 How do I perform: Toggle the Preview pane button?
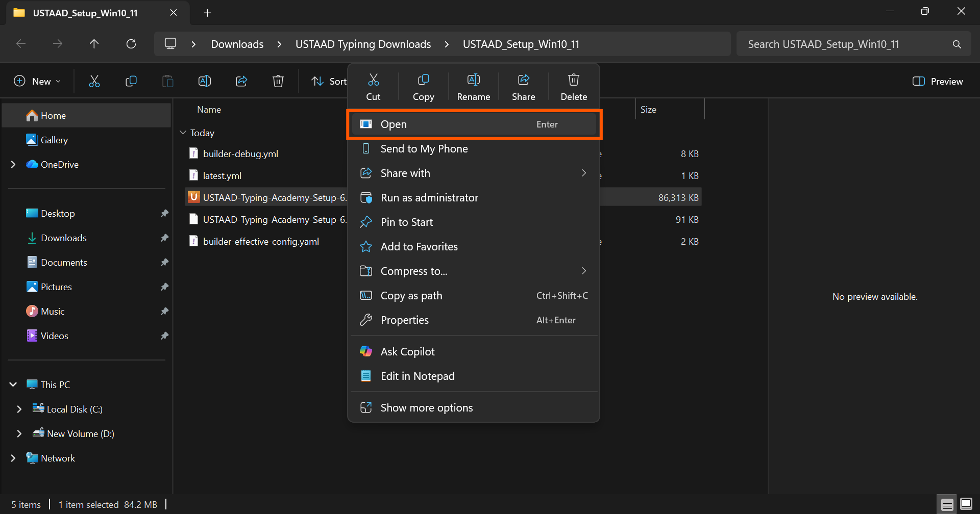tap(938, 81)
